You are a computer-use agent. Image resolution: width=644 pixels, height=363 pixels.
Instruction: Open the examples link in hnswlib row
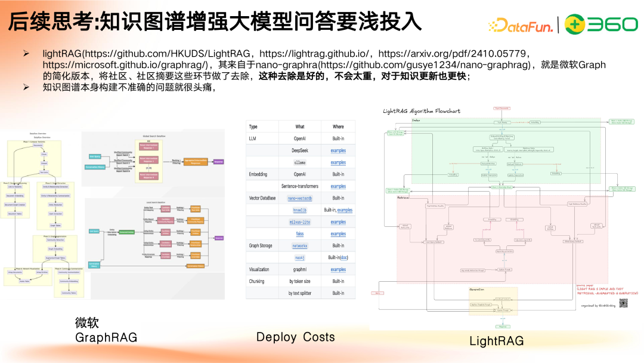click(345, 210)
